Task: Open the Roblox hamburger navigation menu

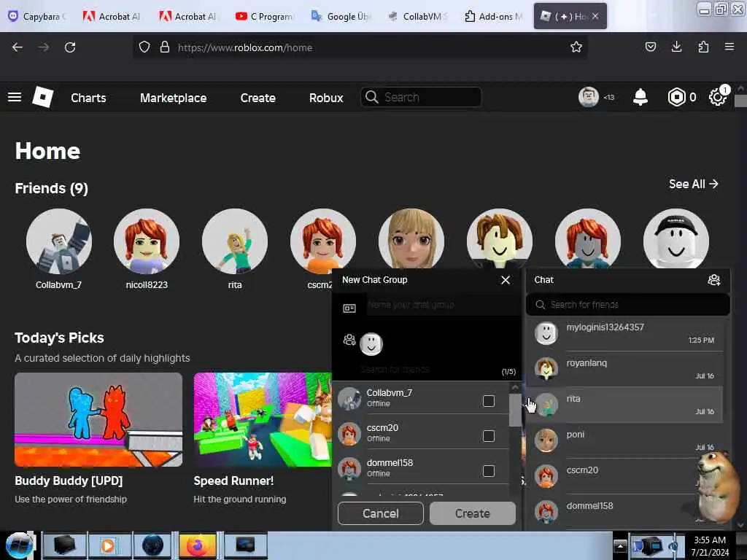Action: tap(15, 97)
